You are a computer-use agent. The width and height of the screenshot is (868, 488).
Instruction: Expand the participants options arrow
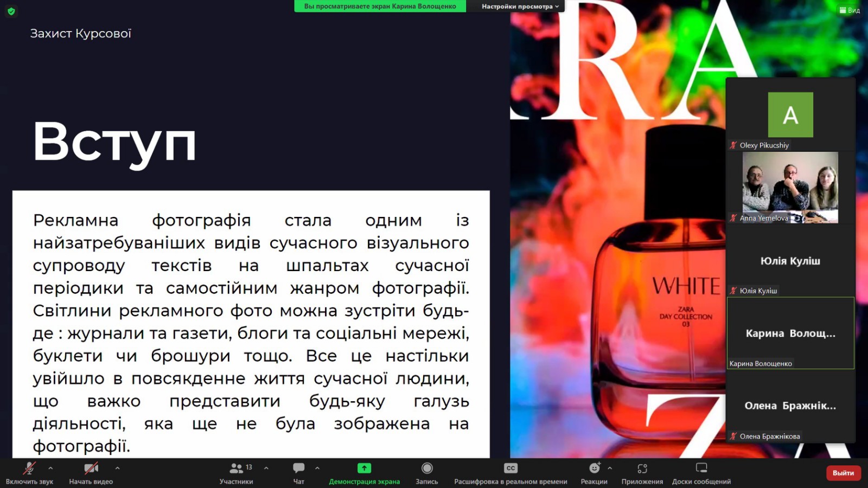tap(266, 468)
